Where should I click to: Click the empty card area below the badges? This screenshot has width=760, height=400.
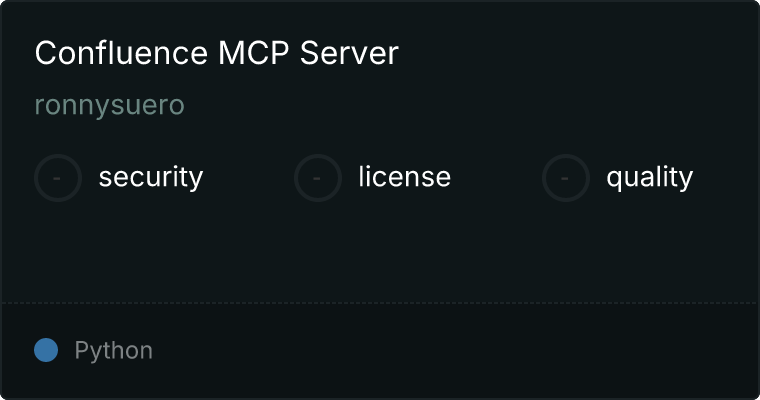click(x=380, y=252)
